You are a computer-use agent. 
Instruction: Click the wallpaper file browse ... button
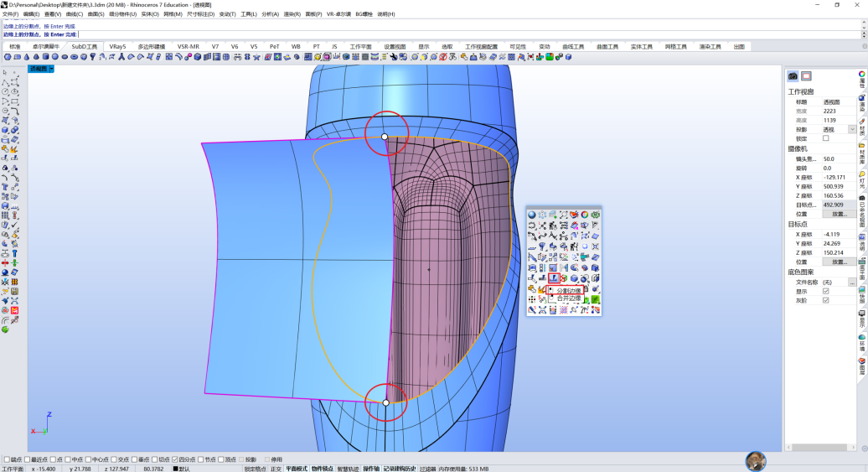pos(853,282)
